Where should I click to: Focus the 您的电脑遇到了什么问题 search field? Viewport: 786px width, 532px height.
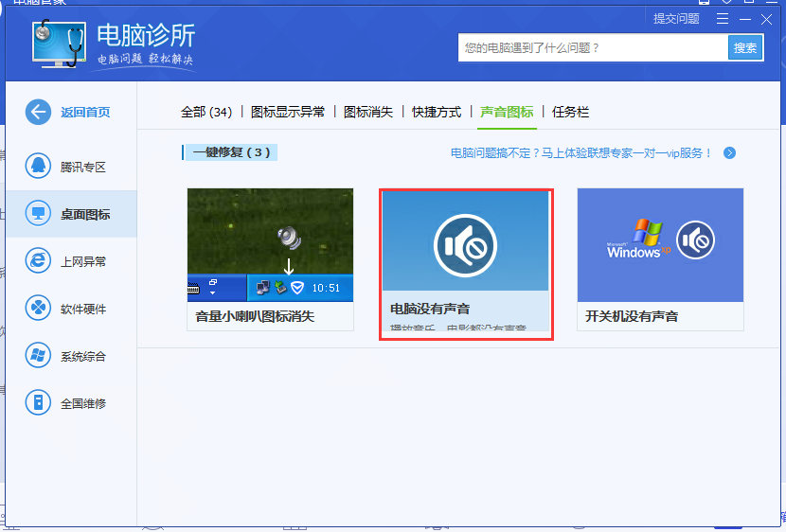(593, 47)
